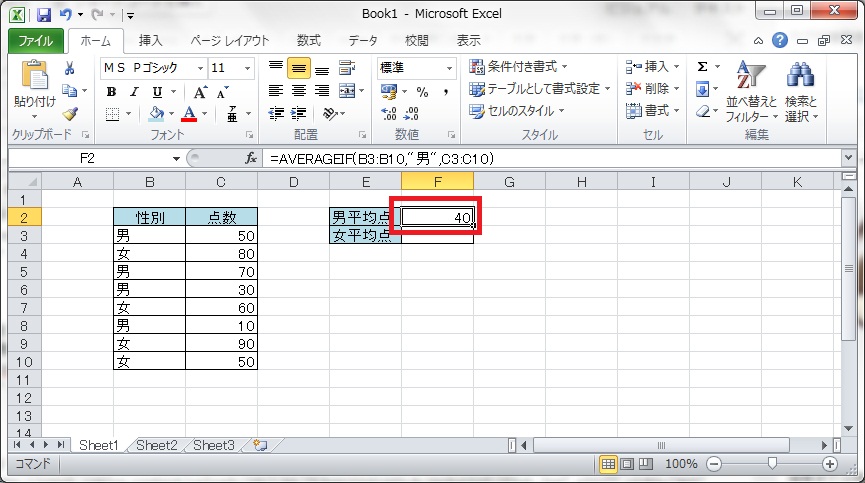Open the font size dropdown

(x=248, y=68)
